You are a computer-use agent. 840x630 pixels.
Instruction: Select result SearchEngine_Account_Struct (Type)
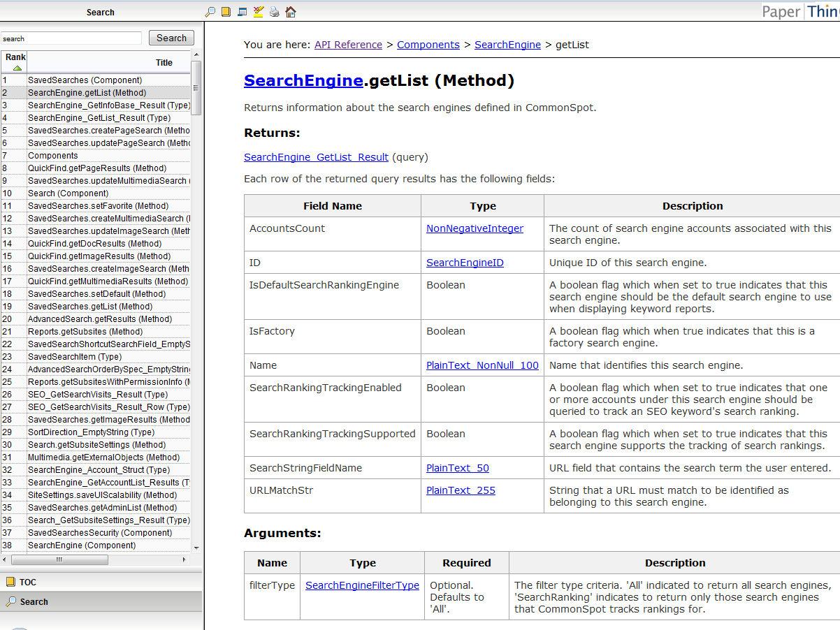click(x=95, y=470)
